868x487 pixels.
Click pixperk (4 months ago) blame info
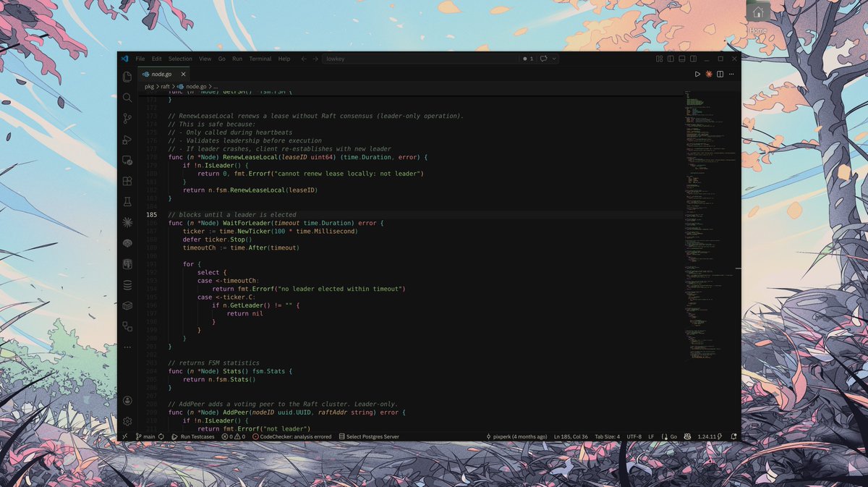pyautogui.click(x=516, y=437)
